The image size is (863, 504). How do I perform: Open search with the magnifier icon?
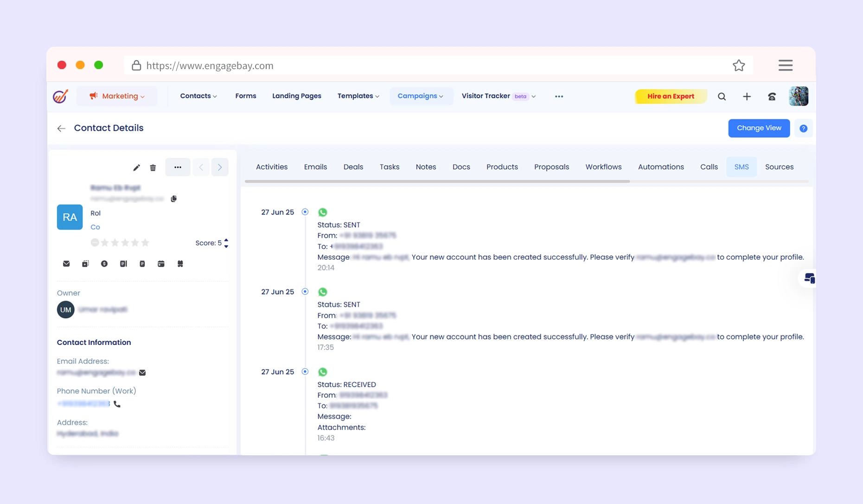coord(722,96)
